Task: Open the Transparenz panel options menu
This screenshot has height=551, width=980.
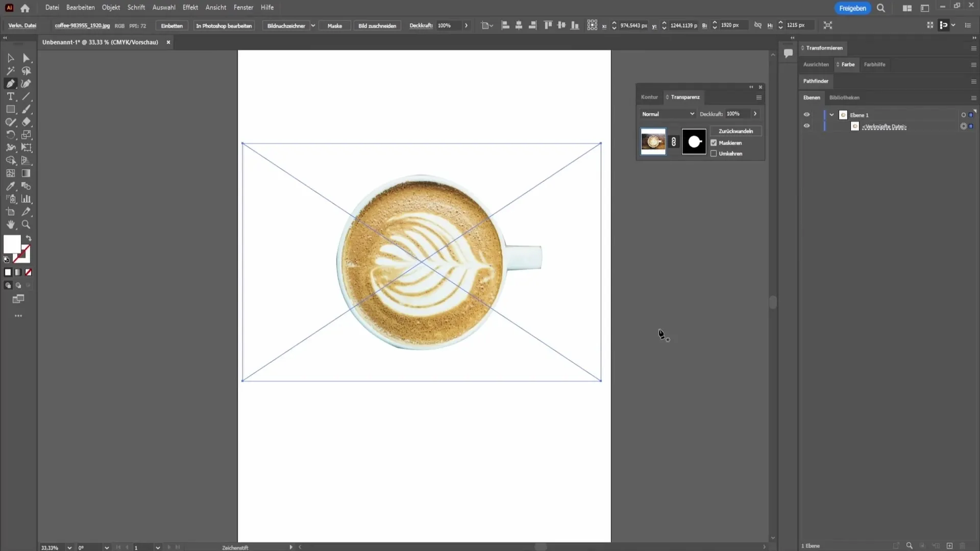Action: (x=759, y=97)
